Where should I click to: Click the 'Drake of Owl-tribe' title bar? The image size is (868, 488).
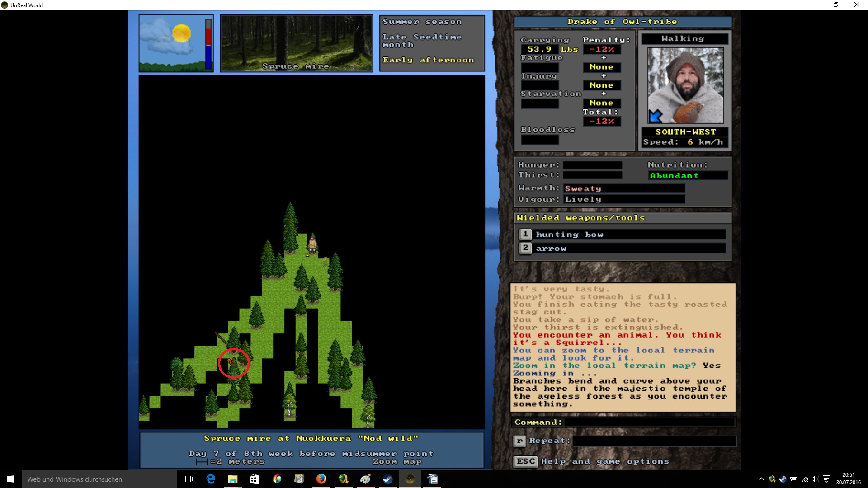[x=623, y=22]
